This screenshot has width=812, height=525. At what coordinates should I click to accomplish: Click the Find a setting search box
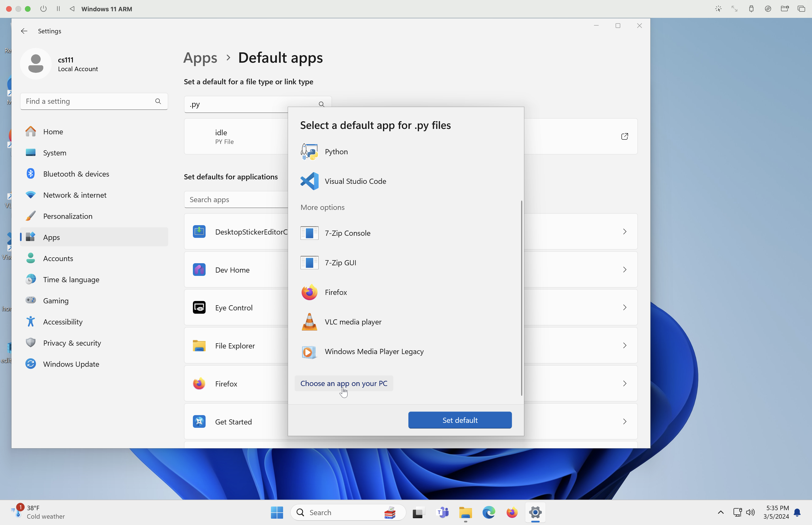[x=94, y=101]
